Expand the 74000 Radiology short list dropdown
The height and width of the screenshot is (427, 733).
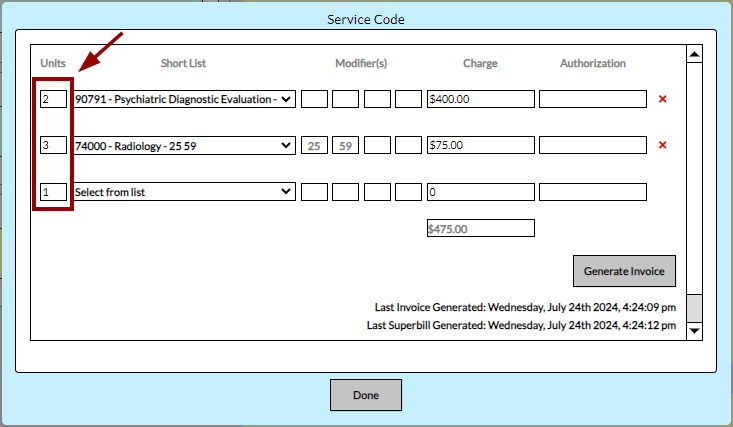184,145
